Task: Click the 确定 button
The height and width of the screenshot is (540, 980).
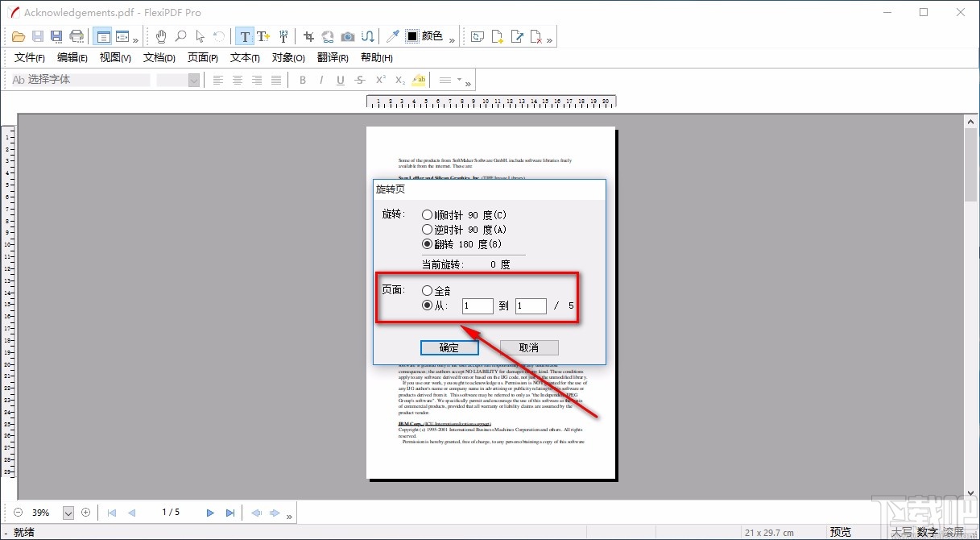Action: point(449,347)
